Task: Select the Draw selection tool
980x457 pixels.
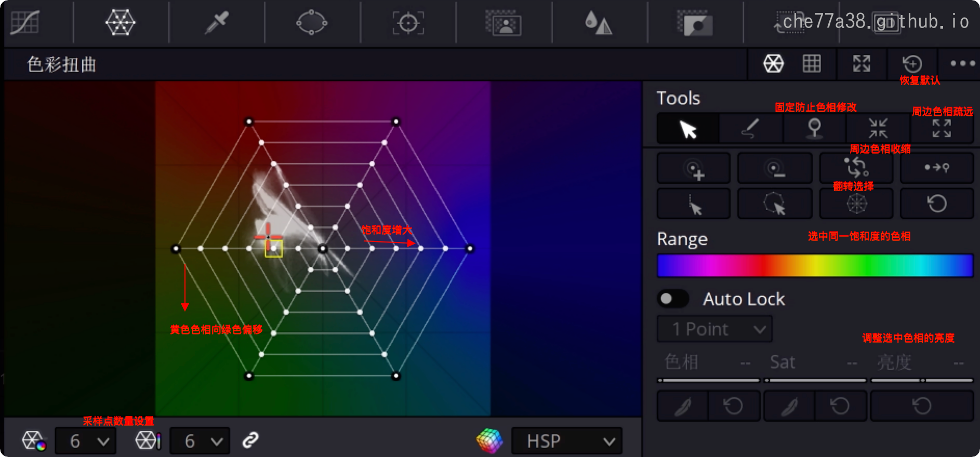Action: (750, 129)
